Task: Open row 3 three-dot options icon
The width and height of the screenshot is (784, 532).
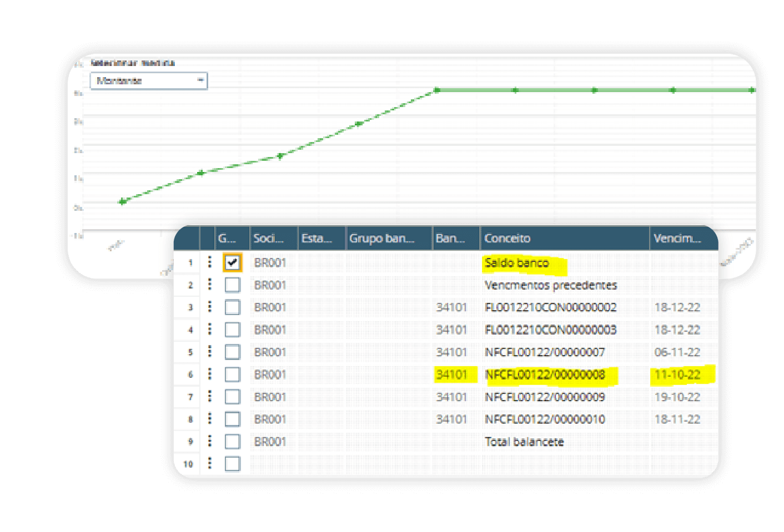Action: pos(209,307)
